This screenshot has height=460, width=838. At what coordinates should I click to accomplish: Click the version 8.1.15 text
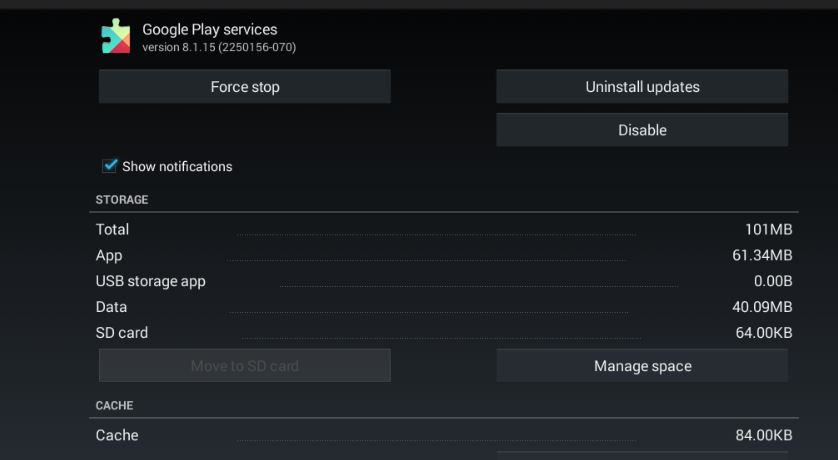pos(219,47)
